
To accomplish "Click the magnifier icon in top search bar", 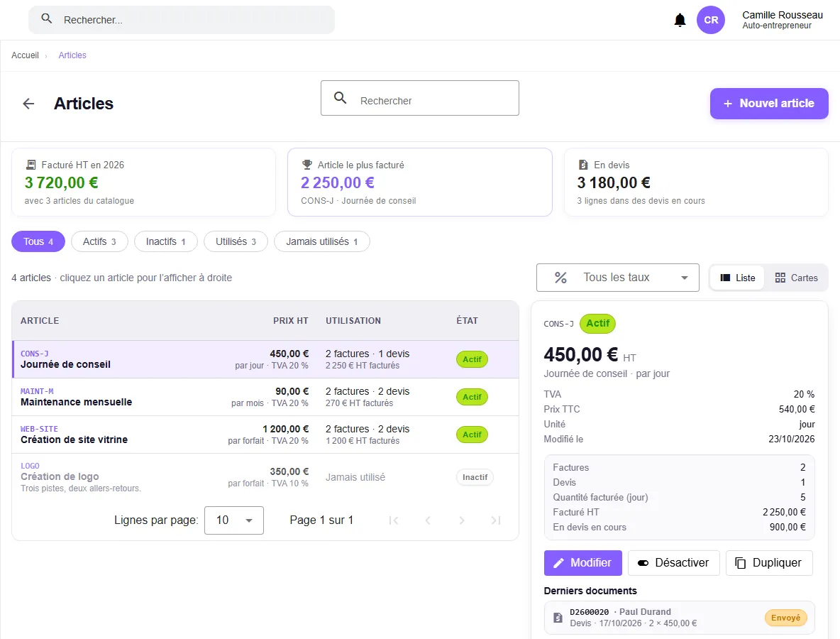I will pos(47,18).
